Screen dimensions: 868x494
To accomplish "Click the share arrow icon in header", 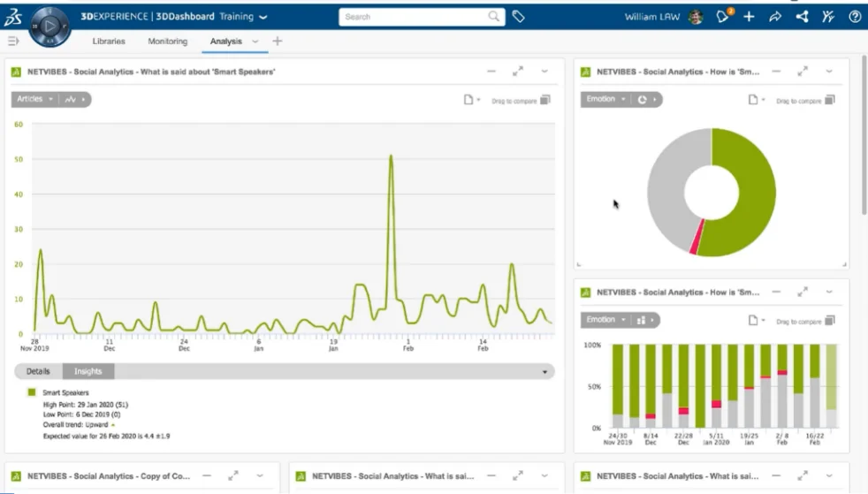I will [x=775, y=17].
